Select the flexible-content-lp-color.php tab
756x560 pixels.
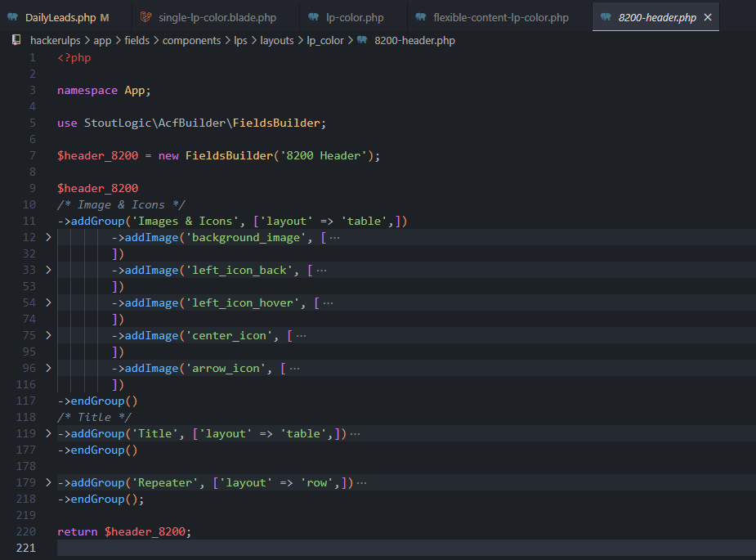click(x=500, y=17)
